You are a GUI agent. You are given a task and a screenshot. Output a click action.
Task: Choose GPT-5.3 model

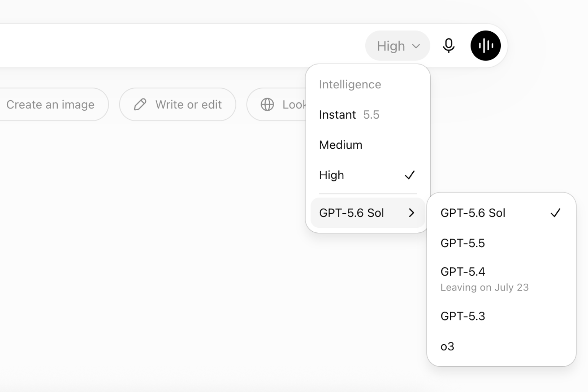point(501,316)
